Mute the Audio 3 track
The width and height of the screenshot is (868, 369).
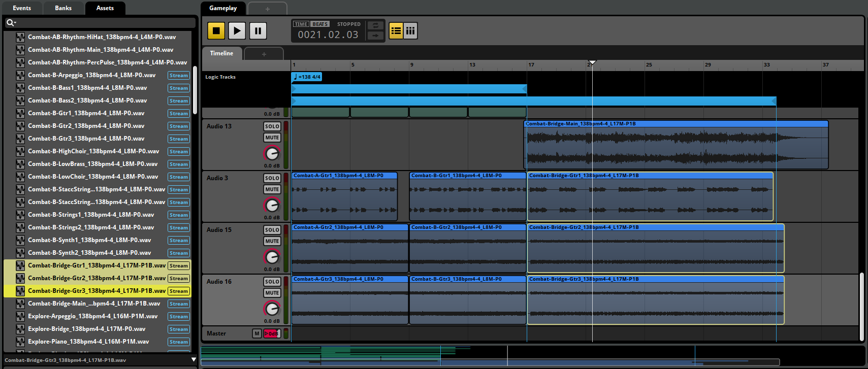(x=272, y=189)
